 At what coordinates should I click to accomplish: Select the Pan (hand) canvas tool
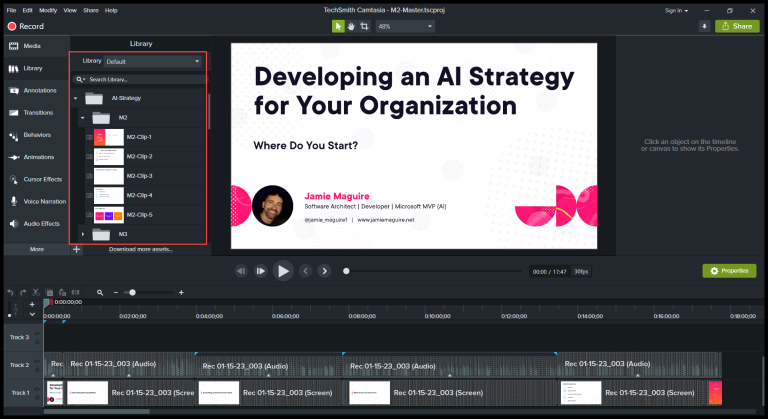[351, 26]
